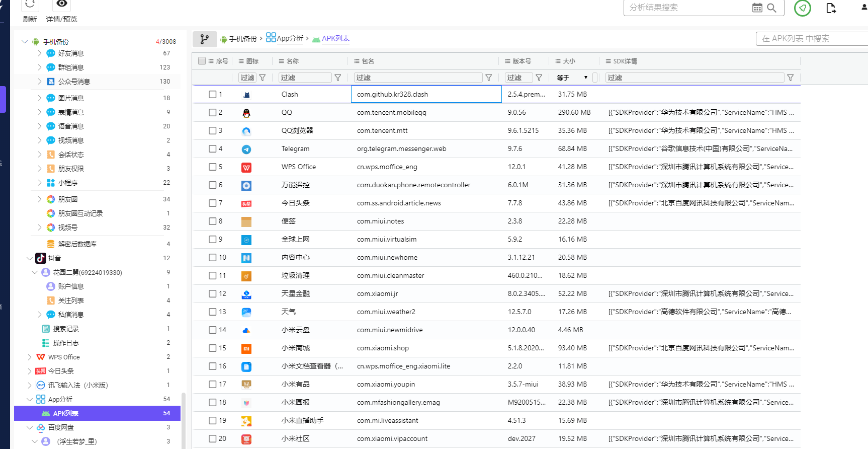
Task: Expand the 今日头条 tree node
Action: 29,371
